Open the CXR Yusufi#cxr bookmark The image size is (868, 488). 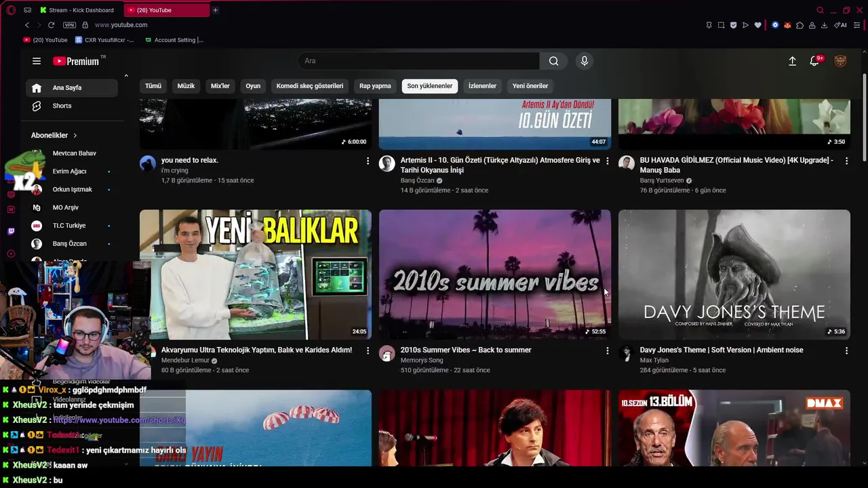coord(104,40)
